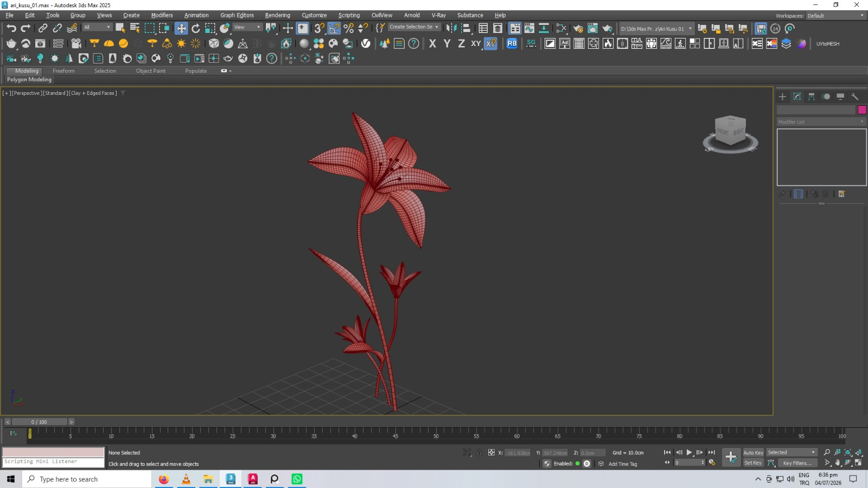Screen dimensions: 868x488
Task: Open WhatsApp from the taskbar
Action: (x=297, y=479)
